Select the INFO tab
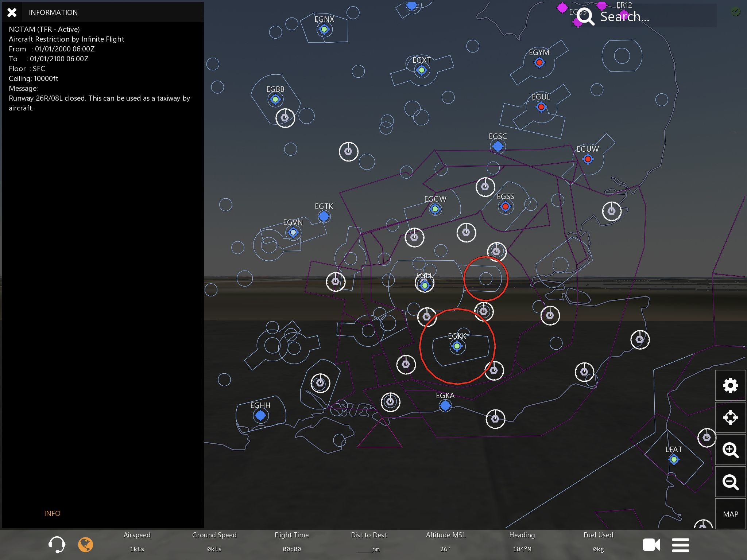747x560 pixels. coord(52,513)
